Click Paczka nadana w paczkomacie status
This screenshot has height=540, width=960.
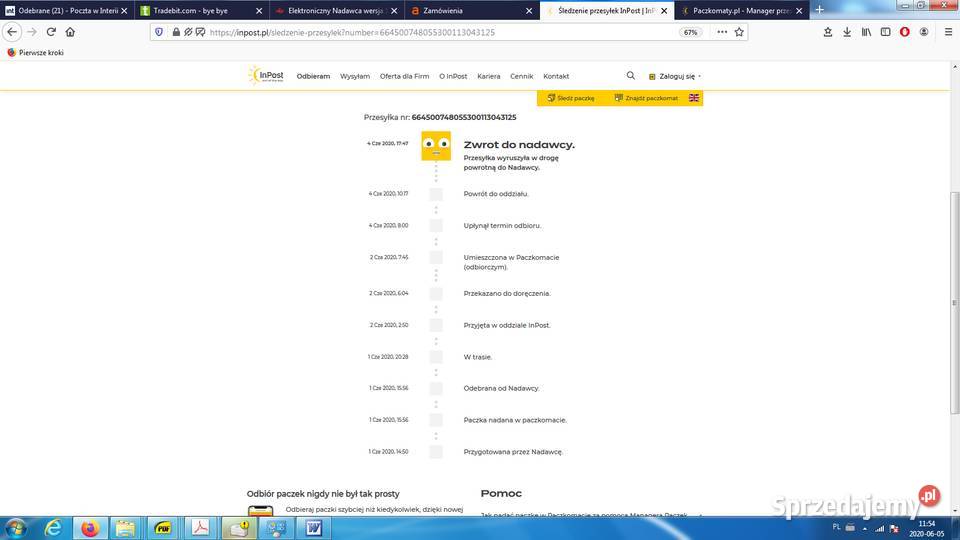click(x=515, y=421)
